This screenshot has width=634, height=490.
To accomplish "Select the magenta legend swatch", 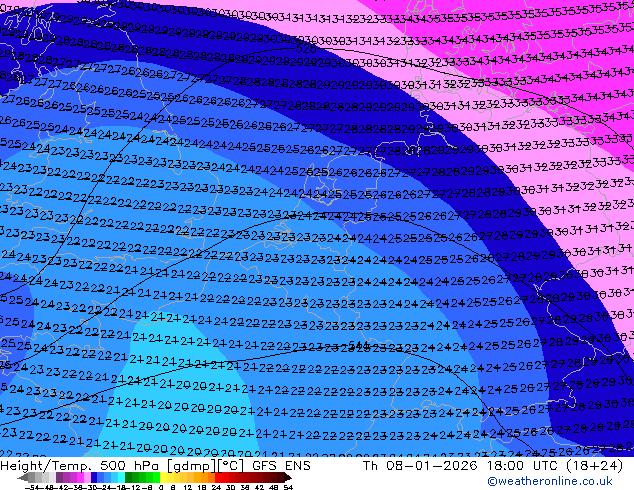I will click(x=80, y=478).
